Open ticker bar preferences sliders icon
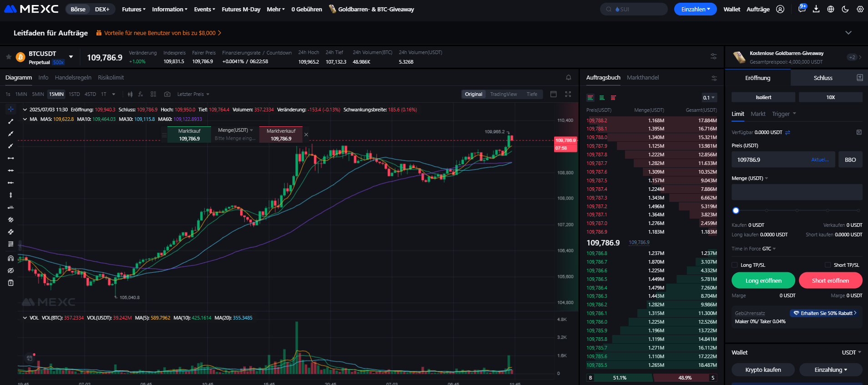 tap(713, 56)
